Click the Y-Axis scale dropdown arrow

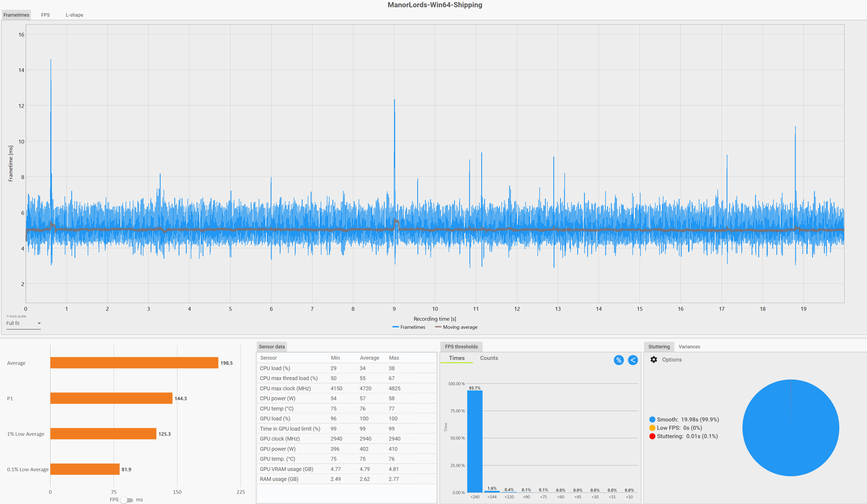tap(39, 323)
